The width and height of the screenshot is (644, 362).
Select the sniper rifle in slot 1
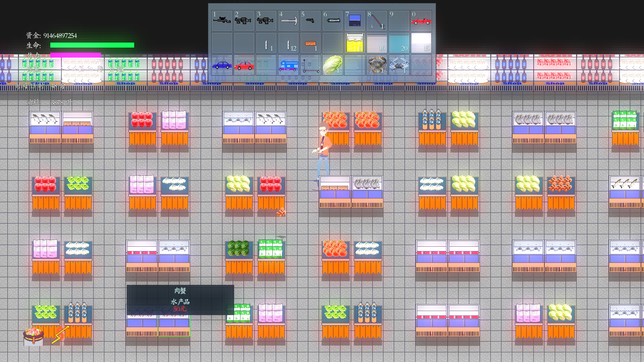pyautogui.click(x=222, y=21)
